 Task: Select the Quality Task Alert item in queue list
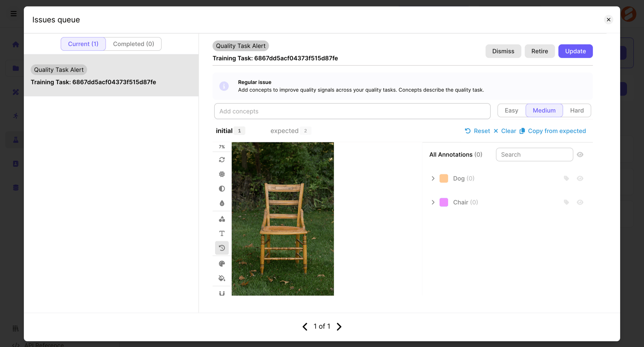pyautogui.click(x=111, y=75)
